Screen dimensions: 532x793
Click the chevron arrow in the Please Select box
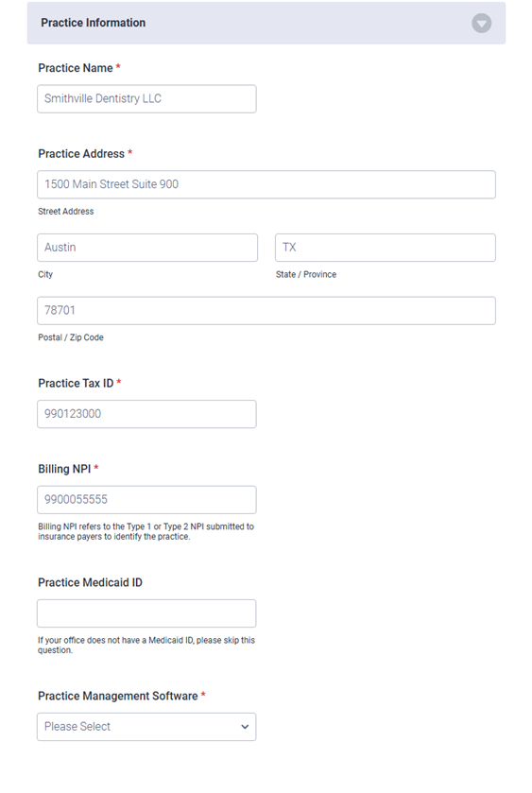[245, 727]
